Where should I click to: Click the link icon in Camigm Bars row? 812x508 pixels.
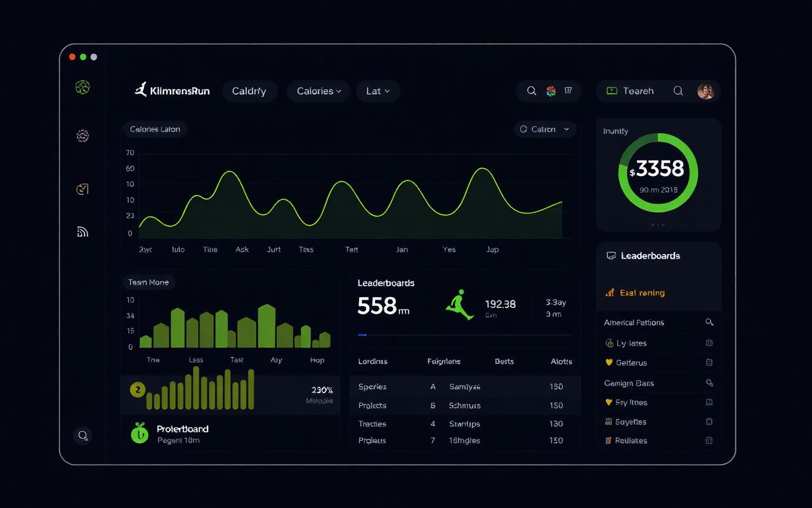(709, 383)
